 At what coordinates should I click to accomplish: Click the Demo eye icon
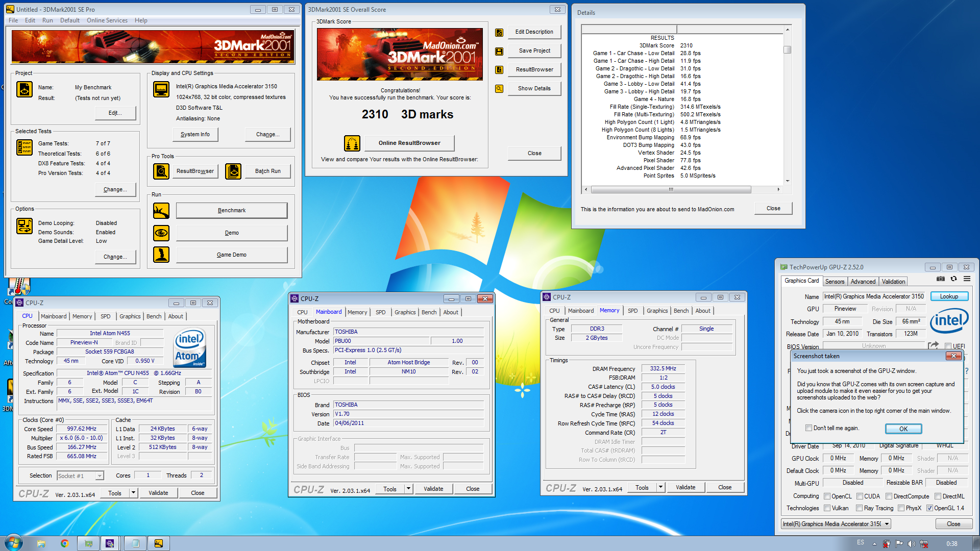[x=161, y=233]
